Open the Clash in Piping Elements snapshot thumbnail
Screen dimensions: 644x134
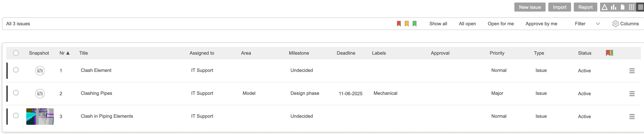[x=40, y=116]
